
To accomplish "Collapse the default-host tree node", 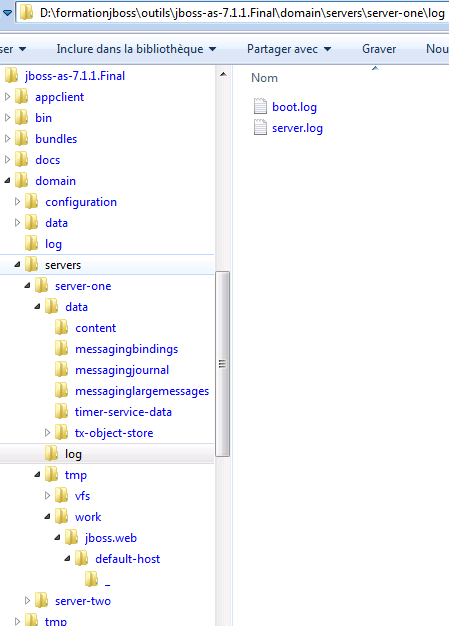I will coord(67,559).
